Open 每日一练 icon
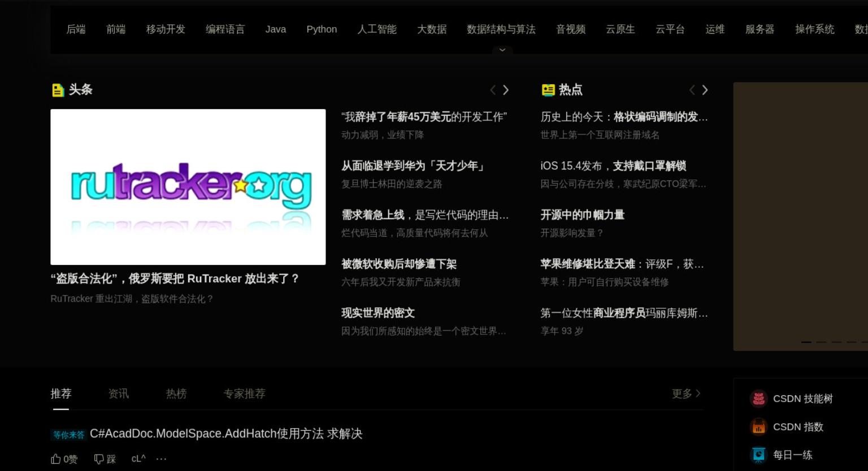The width and height of the screenshot is (868, 471). point(758,455)
